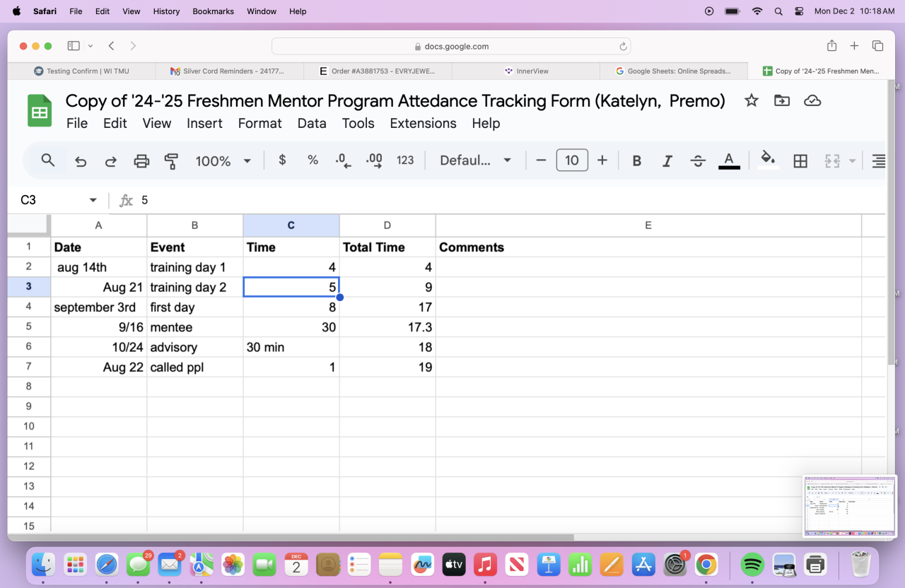Expand the Name Box dropdown arrow
Viewport: 905px width, 588px height.
[93, 200]
